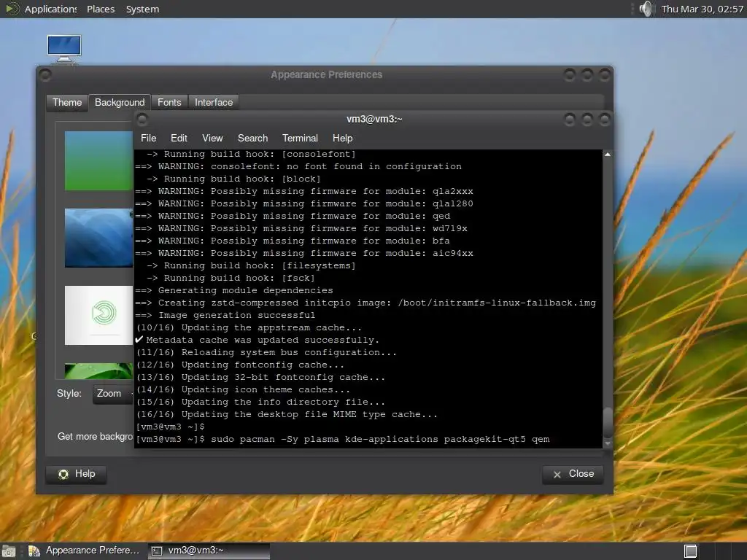The height and width of the screenshot is (560, 747).
Task: Open Appearance Preferences window menu button
Action: (x=45, y=75)
